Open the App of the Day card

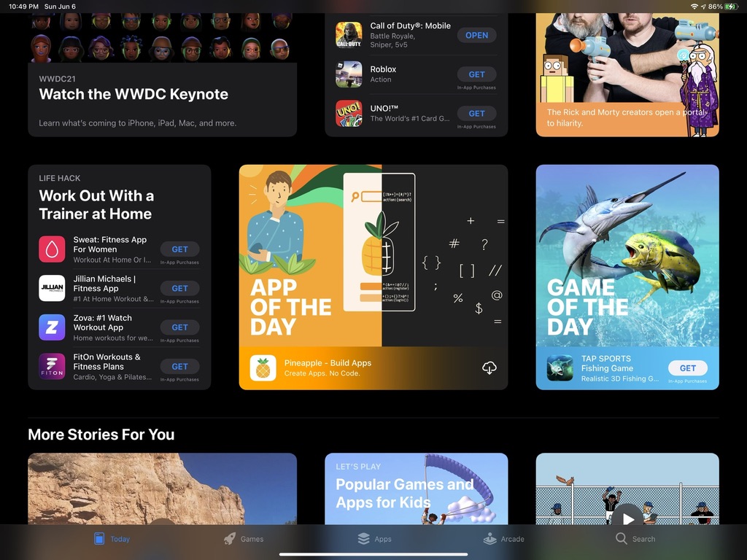click(x=373, y=277)
